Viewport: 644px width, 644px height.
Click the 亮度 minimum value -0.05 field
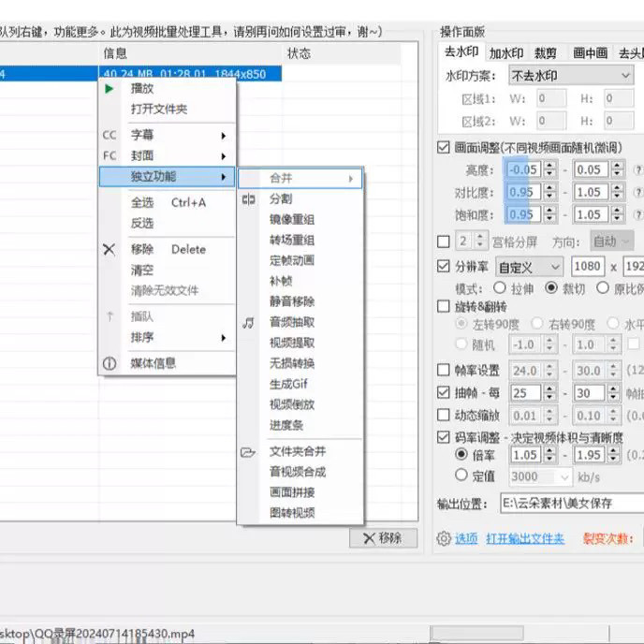pyautogui.click(x=523, y=169)
